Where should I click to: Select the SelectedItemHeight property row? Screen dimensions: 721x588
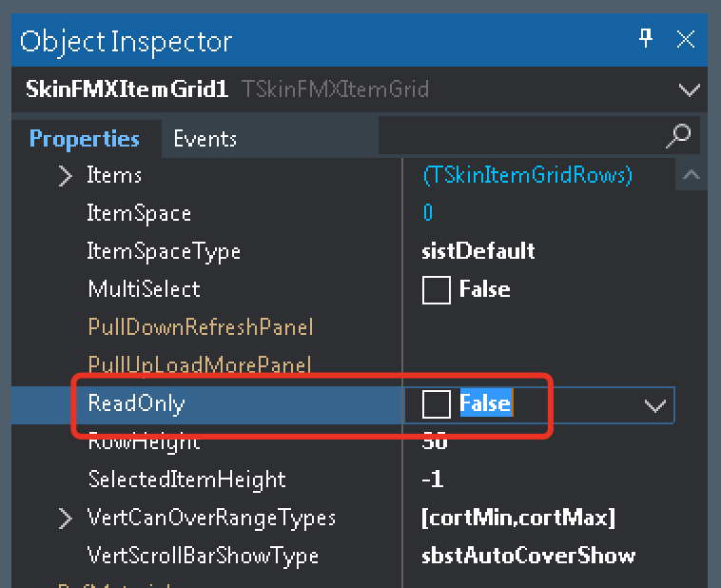(186, 480)
